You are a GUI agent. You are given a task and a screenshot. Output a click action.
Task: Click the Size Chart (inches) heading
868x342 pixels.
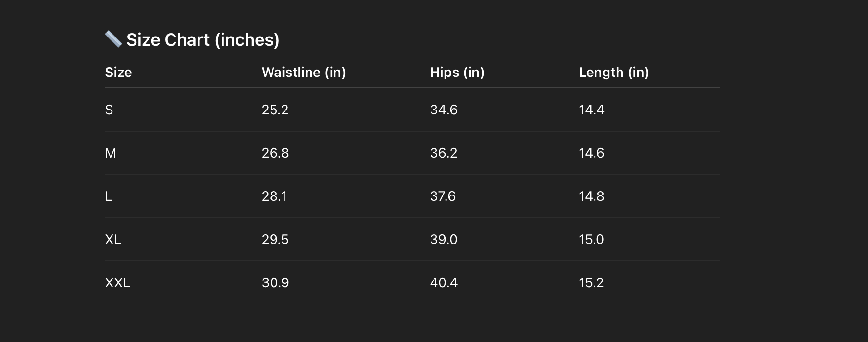[202, 40]
